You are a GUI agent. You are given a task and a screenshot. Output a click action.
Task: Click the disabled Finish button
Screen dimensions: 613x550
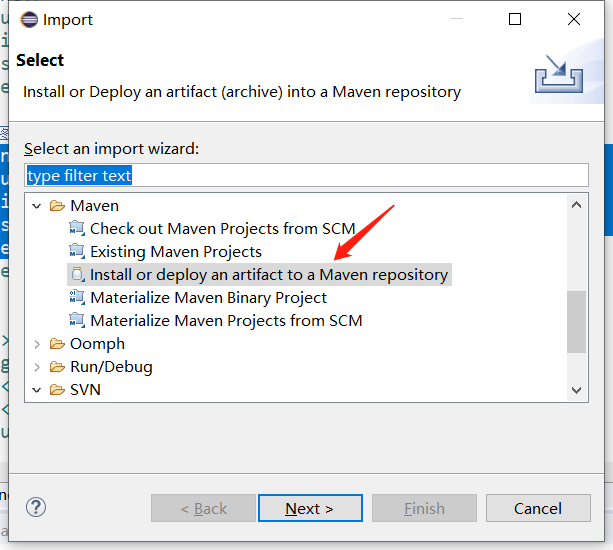(x=424, y=508)
